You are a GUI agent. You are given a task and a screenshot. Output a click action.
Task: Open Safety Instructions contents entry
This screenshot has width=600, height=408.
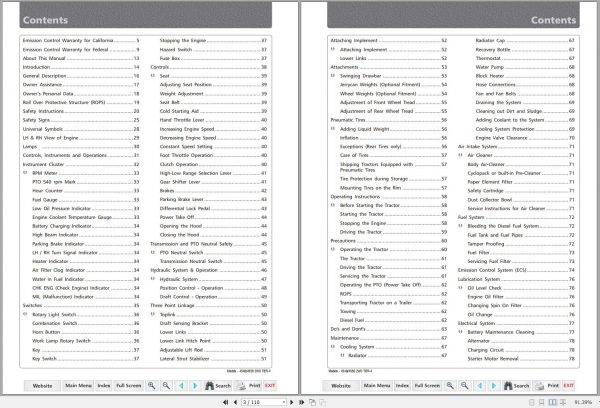81,111
